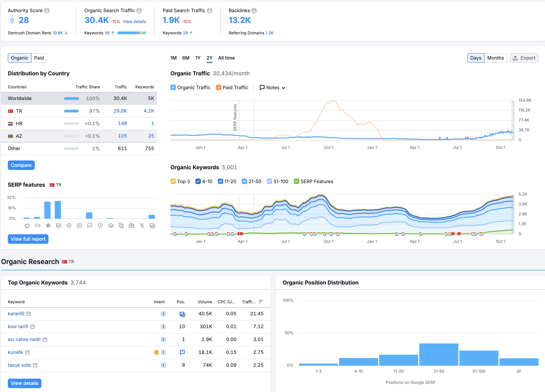Click the star reviews SERP feature icon
Viewport: 545px width, 392px height.
point(48,225)
